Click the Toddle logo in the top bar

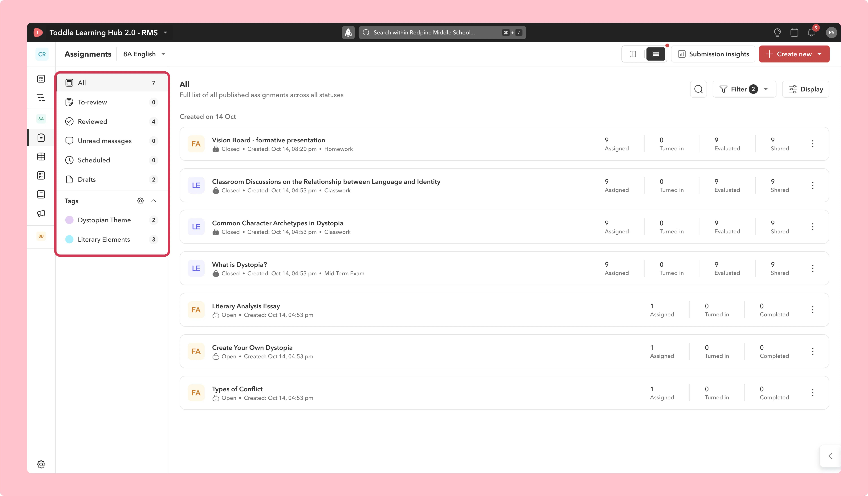coord(38,32)
